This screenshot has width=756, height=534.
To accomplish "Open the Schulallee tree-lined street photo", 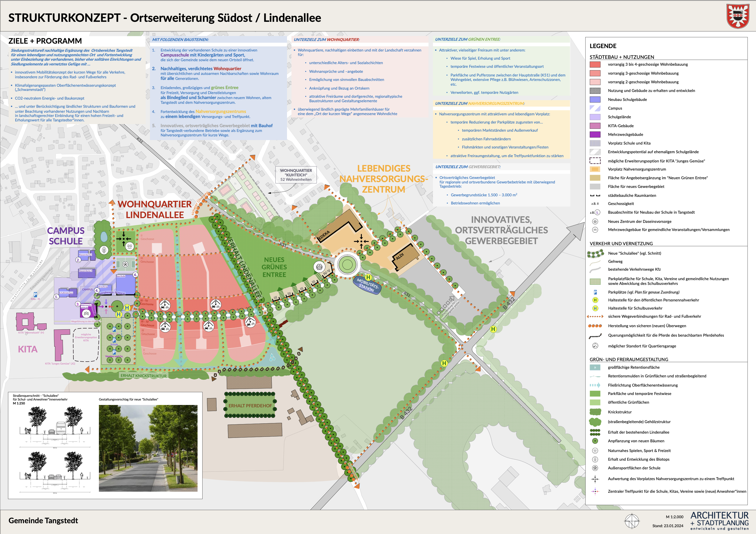I will click(x=148, y=448).
